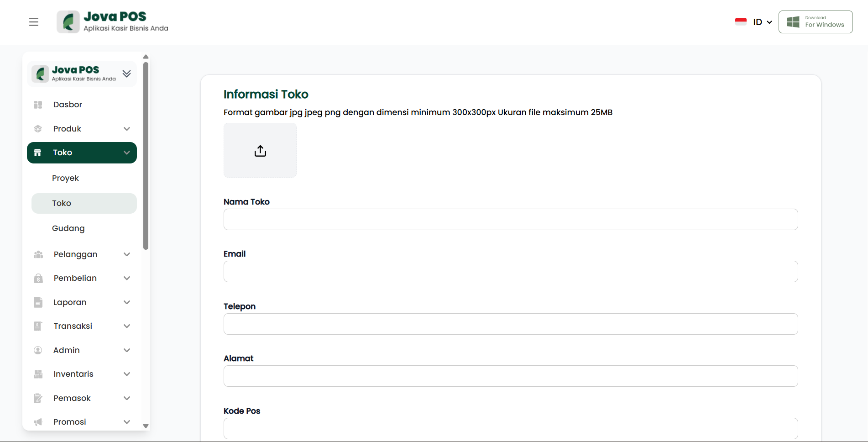Screen dimensions: 868x442
Task: Open Dasbor from the sidebar
Action: pos(68,105)
